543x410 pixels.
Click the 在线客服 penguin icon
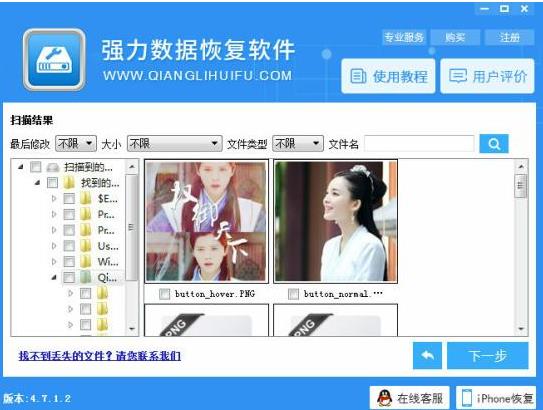click(384, 398)
